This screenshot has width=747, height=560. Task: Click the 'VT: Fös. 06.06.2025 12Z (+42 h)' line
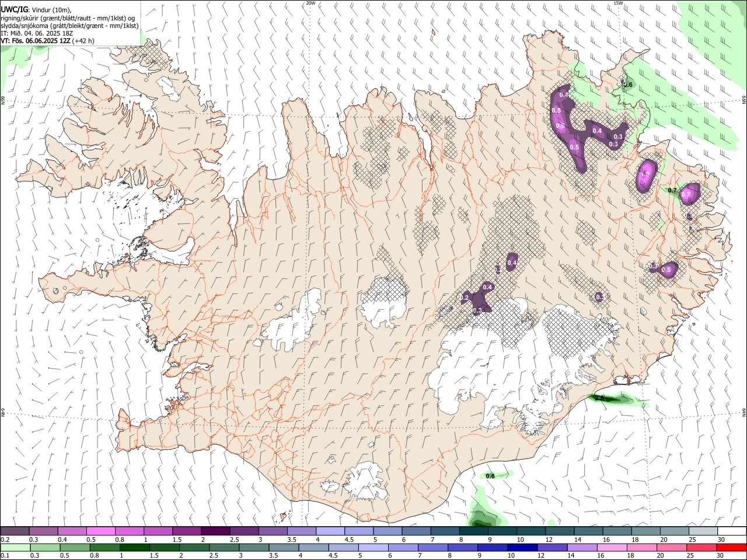[x=47, y=41]
